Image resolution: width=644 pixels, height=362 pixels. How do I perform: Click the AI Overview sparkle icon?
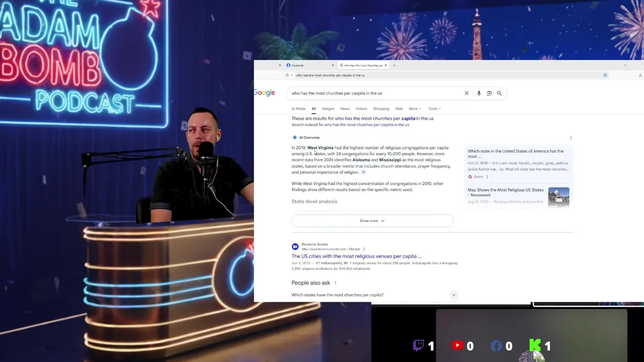pos(294,137)
